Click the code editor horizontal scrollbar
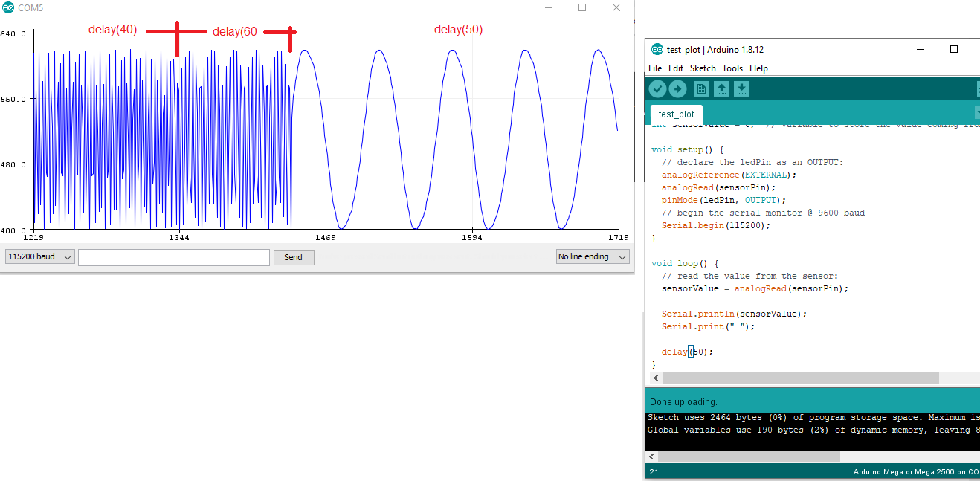 (800, 378)
